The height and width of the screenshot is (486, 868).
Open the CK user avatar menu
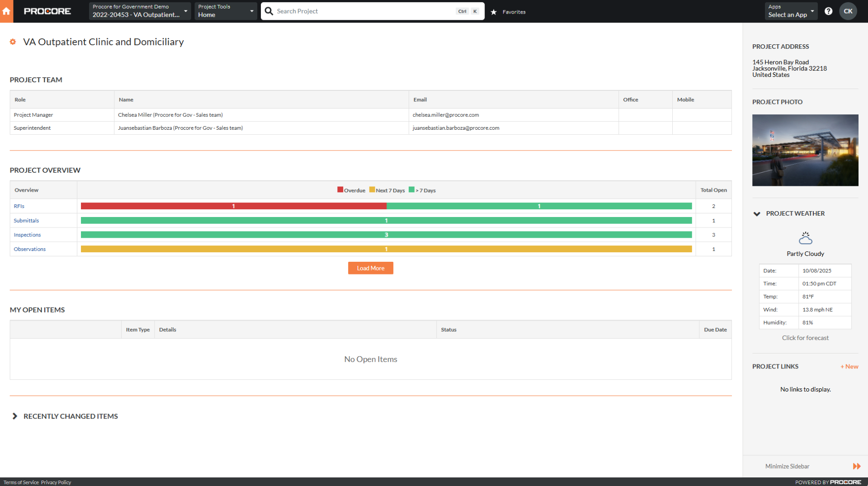848,11
